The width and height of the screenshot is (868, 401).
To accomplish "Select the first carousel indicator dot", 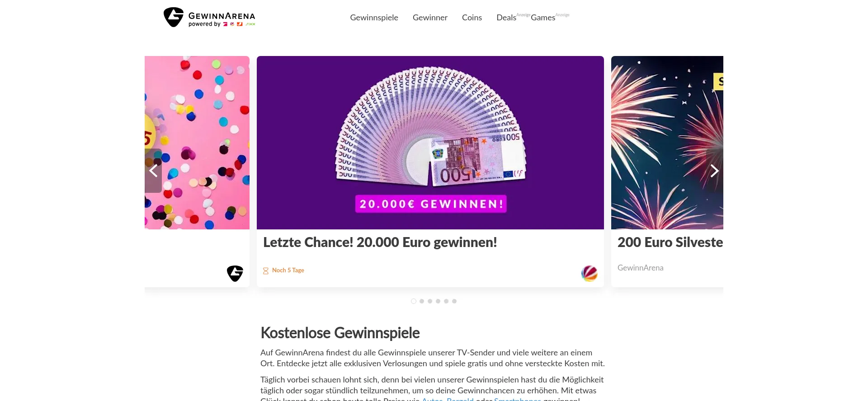I will tap(414, 301).
